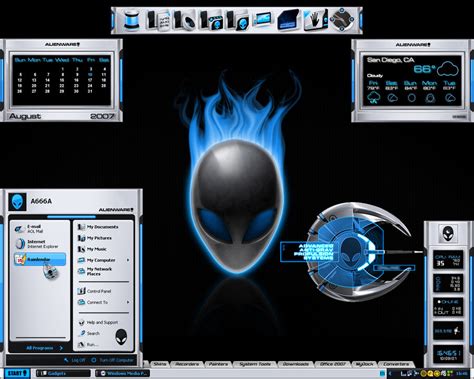
Task: Click the digital clock panel in the system monitor
Action: tap(448, 354)
